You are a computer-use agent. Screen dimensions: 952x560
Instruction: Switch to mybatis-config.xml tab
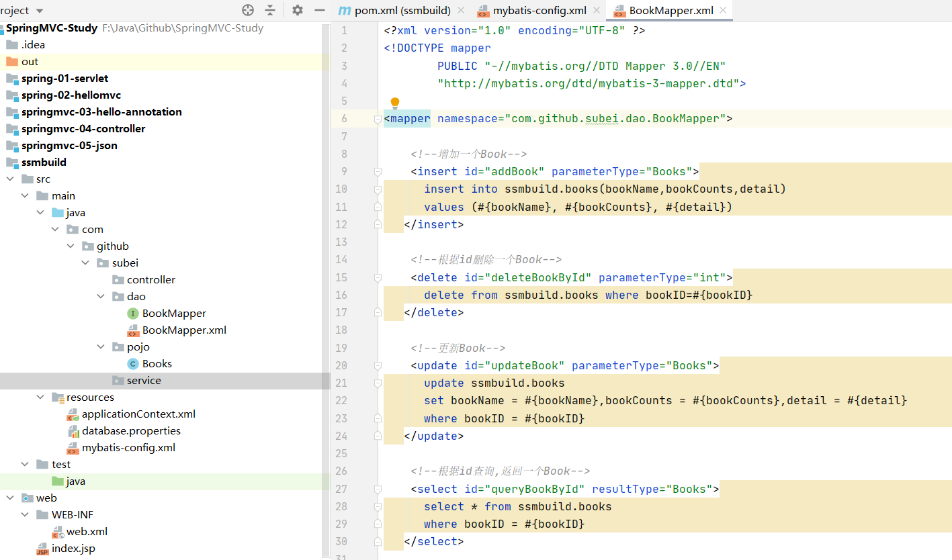539,11
